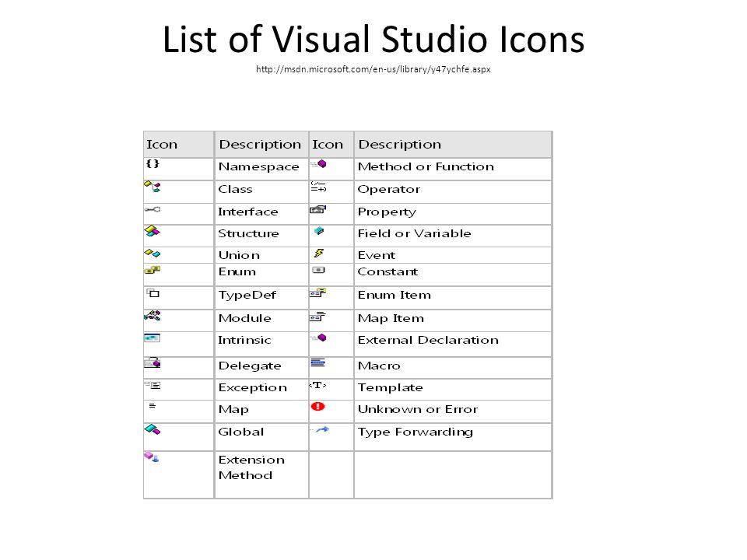Click the Operator icon
Image resolution: width=747 pixels, height=560 pixels.
coord(319,186)
